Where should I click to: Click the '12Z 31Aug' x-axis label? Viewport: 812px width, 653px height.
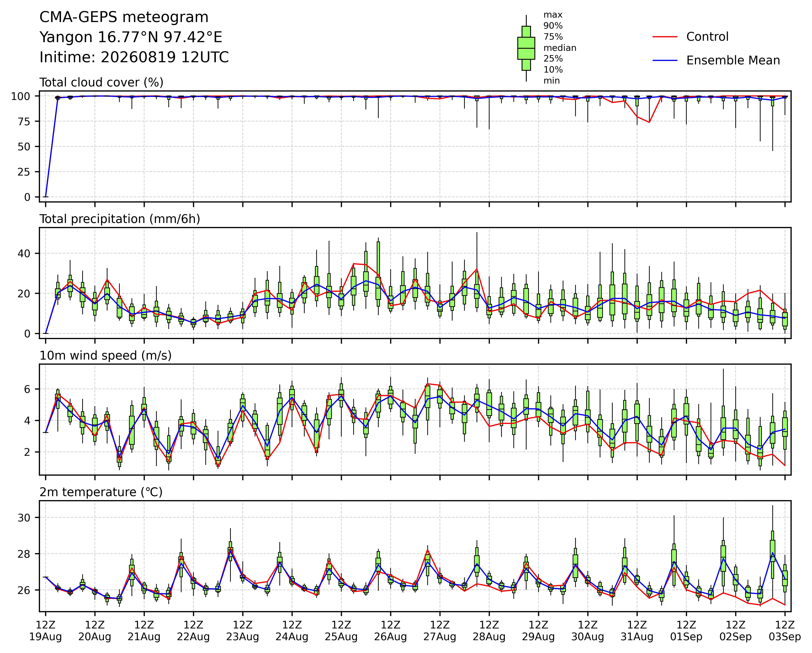click(x=637, y=631)
